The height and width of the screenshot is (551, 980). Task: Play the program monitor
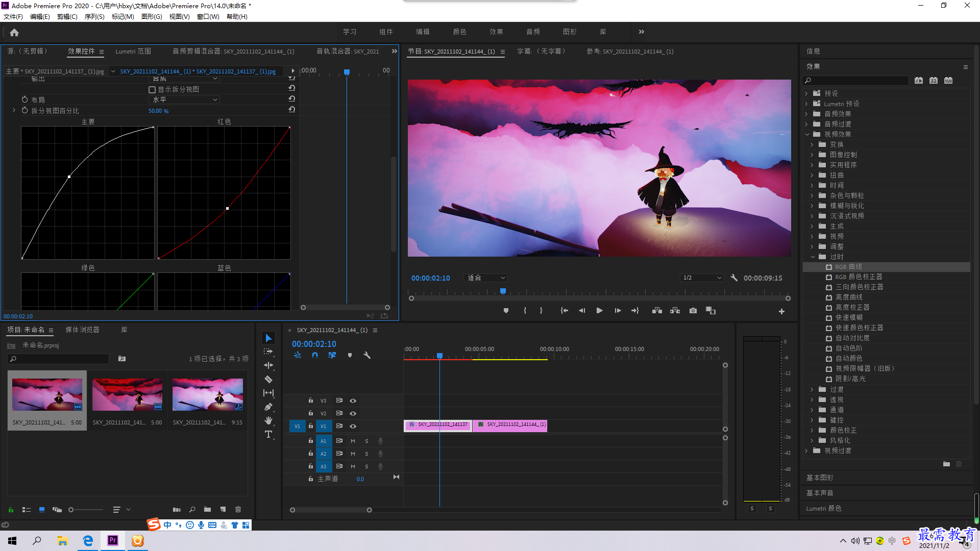(x=600, y=311)
